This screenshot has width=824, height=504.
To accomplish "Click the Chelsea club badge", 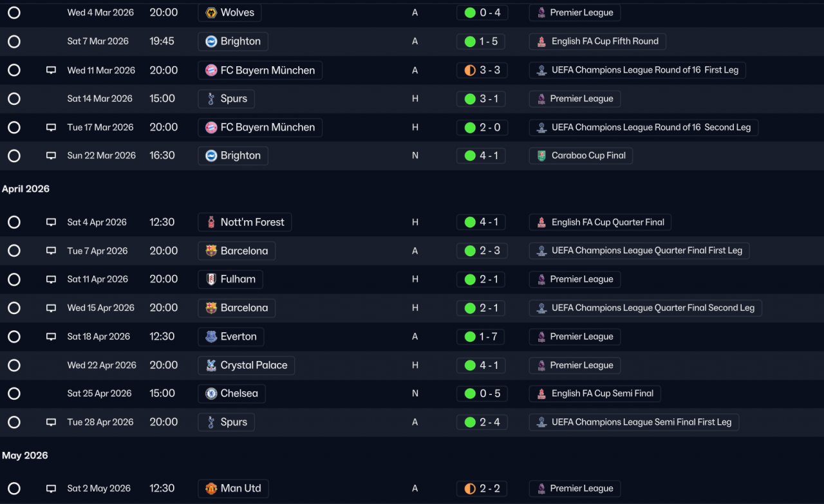I will tap(211, 393).
